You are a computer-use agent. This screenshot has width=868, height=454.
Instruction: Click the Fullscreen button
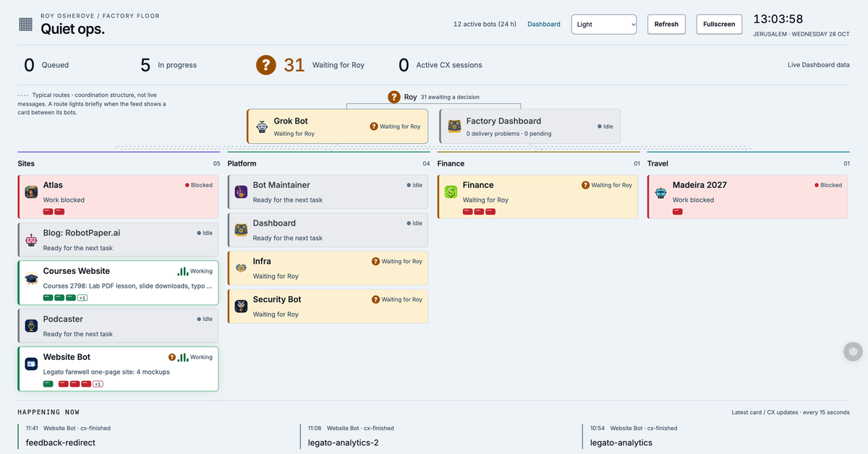click(x=719, y=24)
